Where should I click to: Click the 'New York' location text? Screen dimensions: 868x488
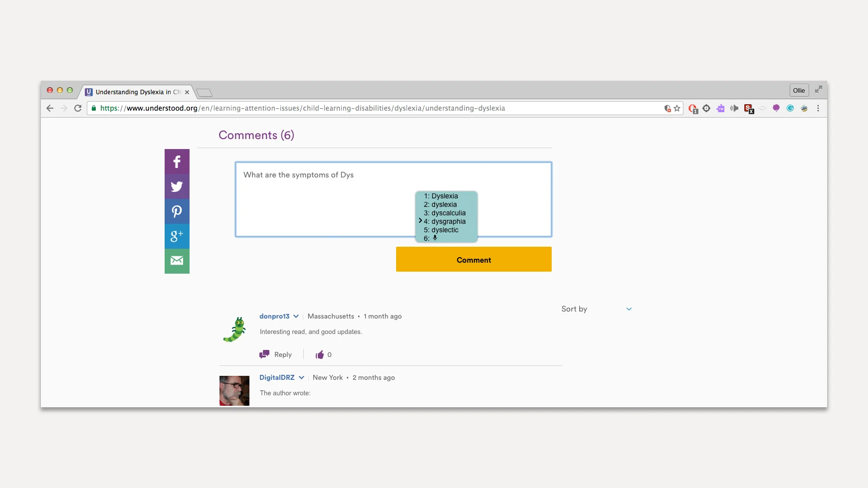[328, 378]
